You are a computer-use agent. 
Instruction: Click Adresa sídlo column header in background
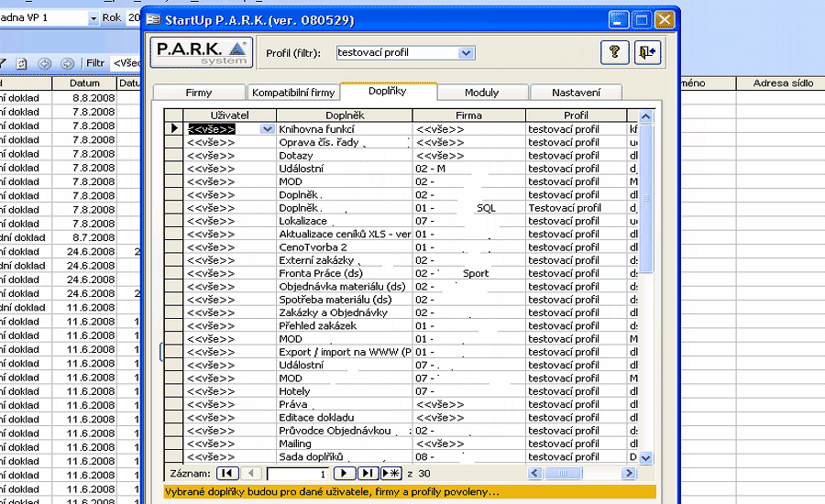(783, 83)
